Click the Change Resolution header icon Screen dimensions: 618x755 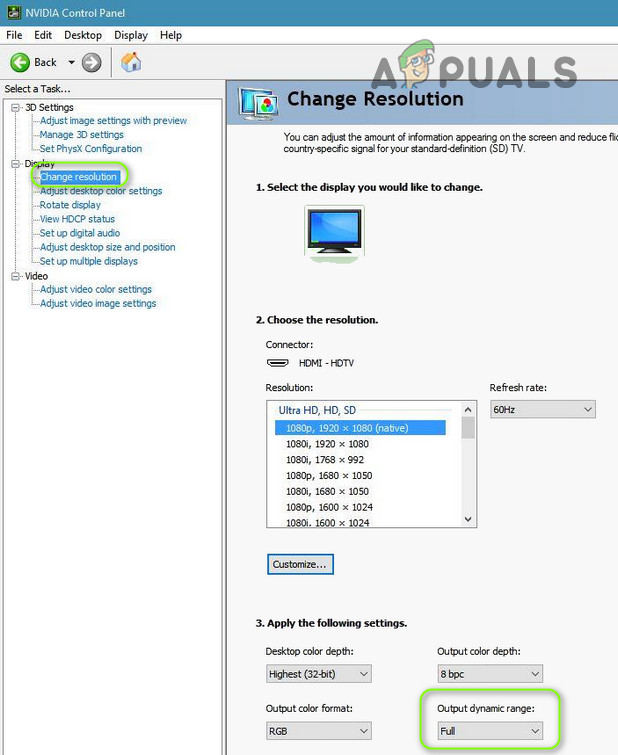tap(258, 104)
